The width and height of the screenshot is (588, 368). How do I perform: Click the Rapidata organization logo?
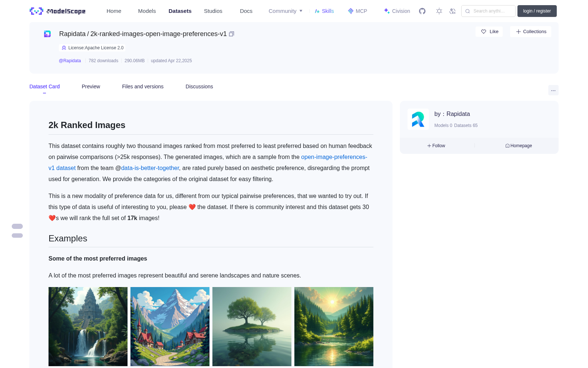coord(418,119)
